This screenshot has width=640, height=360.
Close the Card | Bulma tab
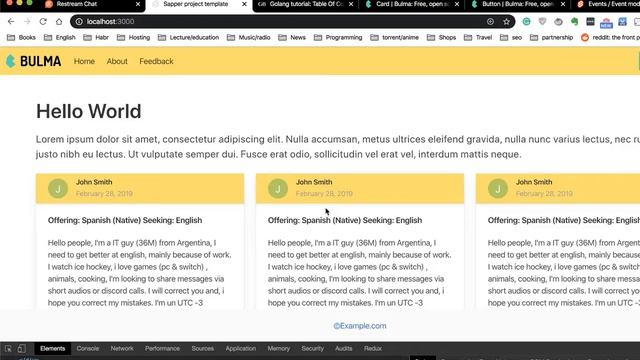[457, 4]
